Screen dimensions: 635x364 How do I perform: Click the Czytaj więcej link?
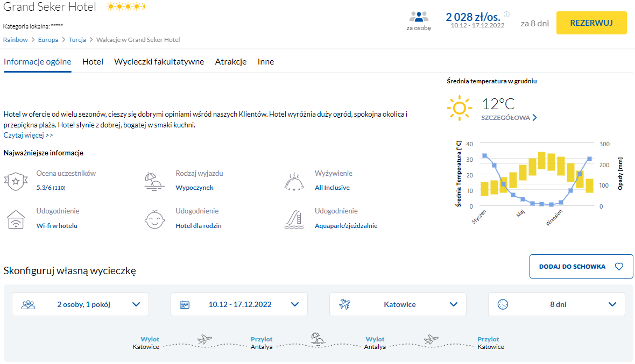29,135
